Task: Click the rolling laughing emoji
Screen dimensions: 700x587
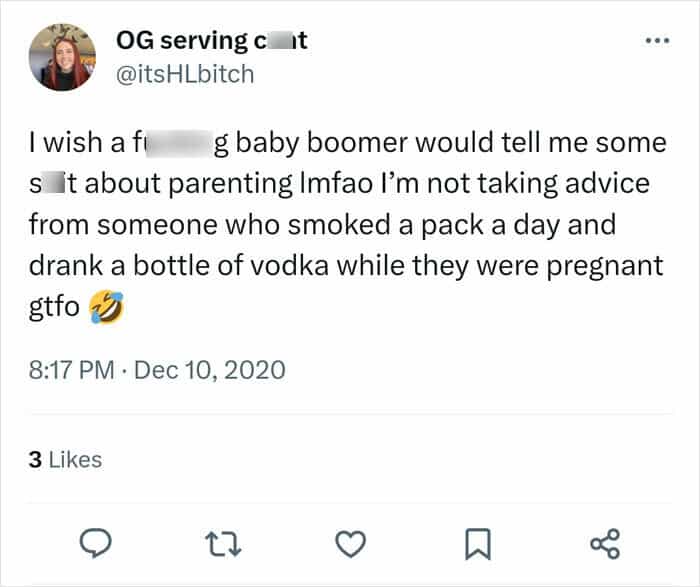Action: pos(106,306)
